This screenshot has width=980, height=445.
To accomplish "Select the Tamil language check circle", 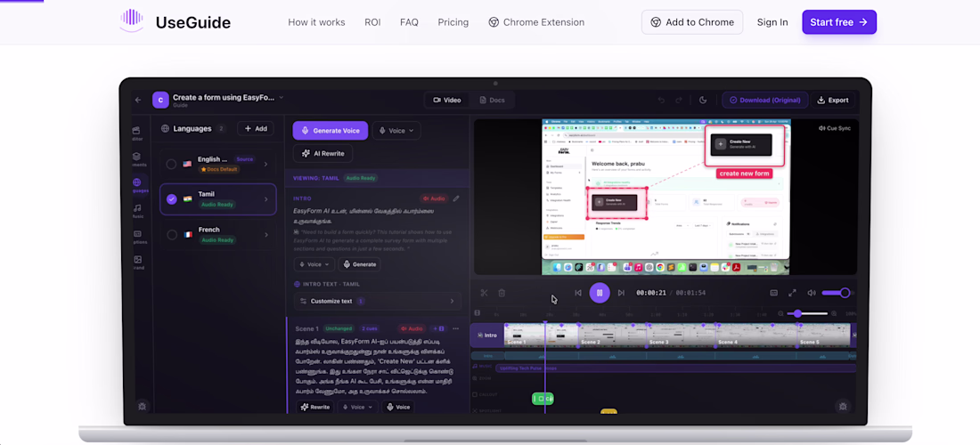I will 171,199.
